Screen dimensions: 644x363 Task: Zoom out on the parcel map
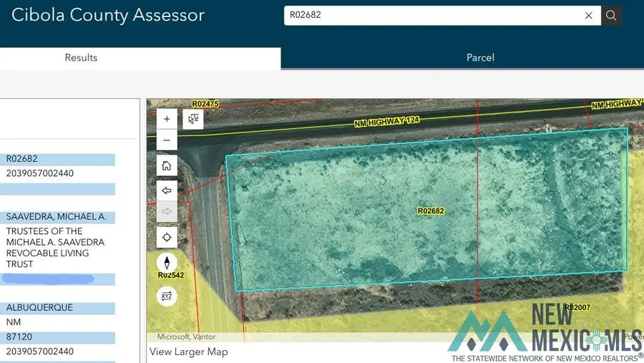coord(167,140)
